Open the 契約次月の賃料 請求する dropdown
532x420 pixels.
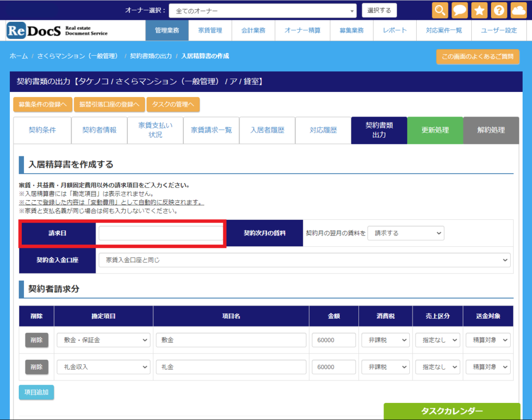click(x=405, y=233)
